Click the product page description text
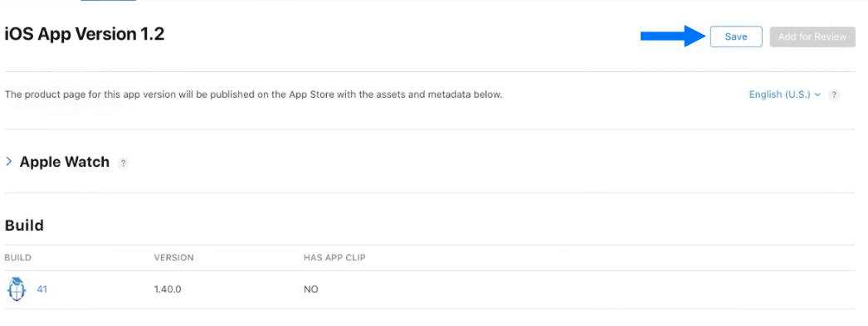 pyautogui.click(x=254, y=95)
